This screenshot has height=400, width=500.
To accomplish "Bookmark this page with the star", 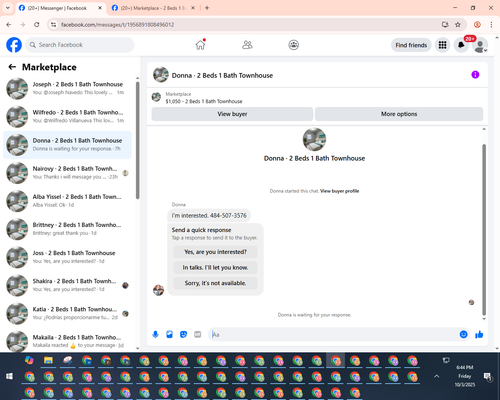I will coord(458,25).
